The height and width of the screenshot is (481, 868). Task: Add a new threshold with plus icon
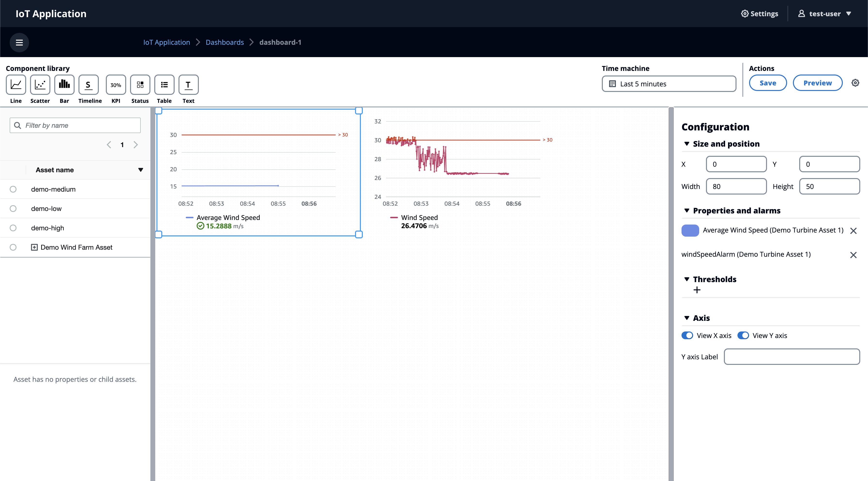(x=697, y=290)
